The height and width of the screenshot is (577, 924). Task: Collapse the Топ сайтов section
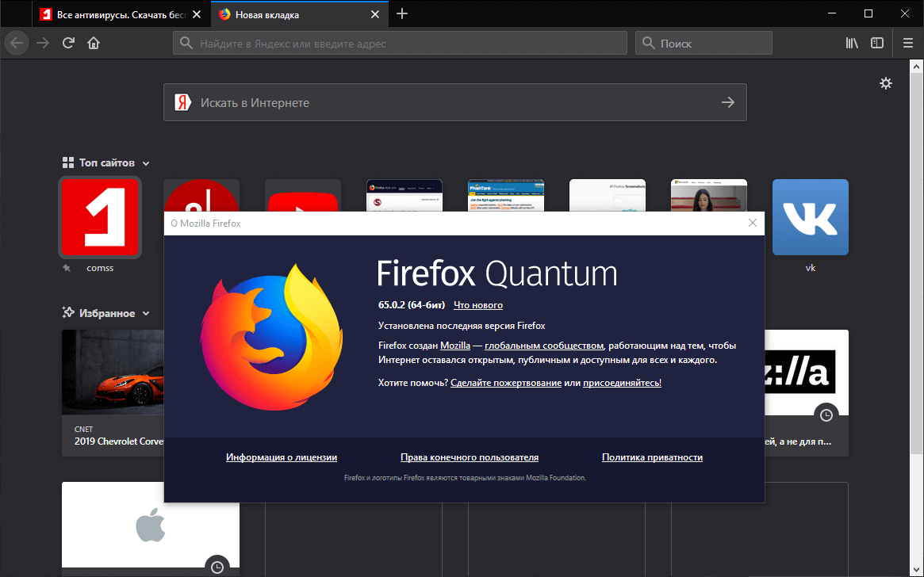[x=146, y=162]
